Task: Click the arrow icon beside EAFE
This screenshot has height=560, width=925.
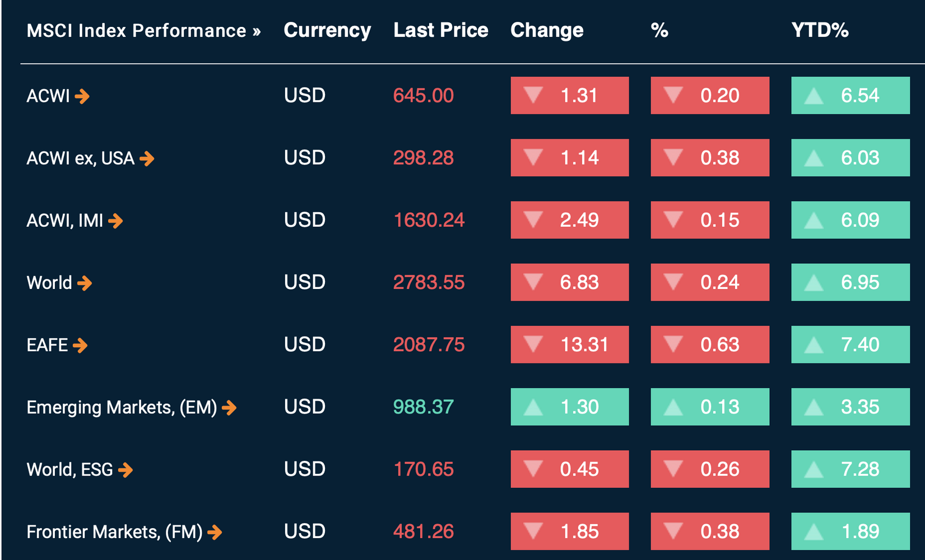Action: [80, 345]
